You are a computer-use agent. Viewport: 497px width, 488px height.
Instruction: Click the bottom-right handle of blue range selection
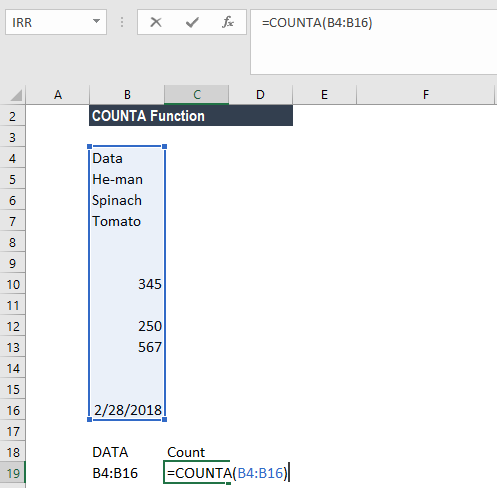pos(164,419)
